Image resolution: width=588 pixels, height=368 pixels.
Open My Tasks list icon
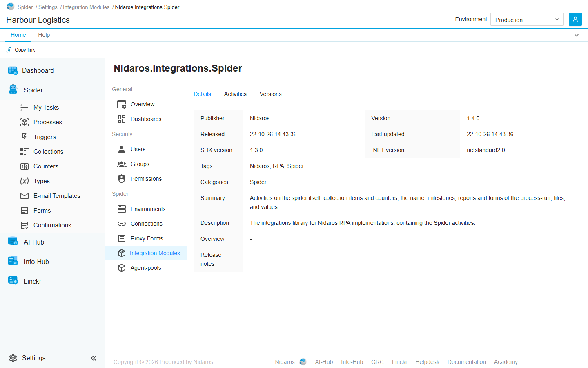coord(24,108)
